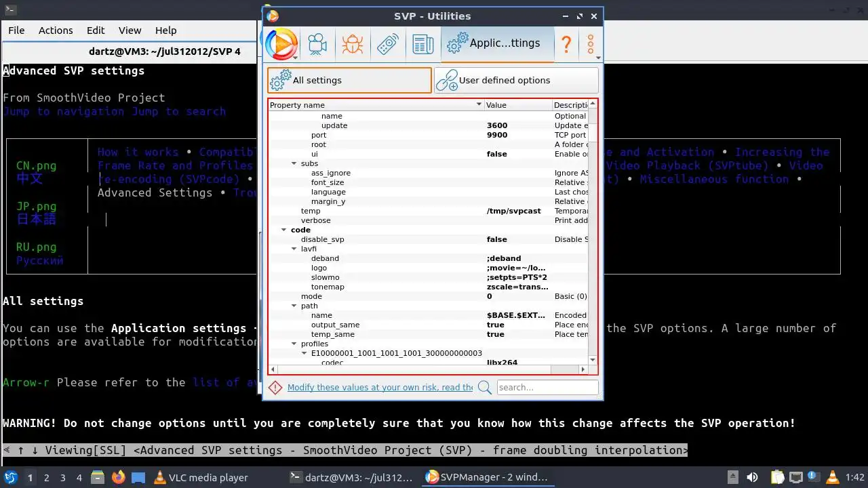
Task: Select the tonemap property row
Action: pos(428,287)
